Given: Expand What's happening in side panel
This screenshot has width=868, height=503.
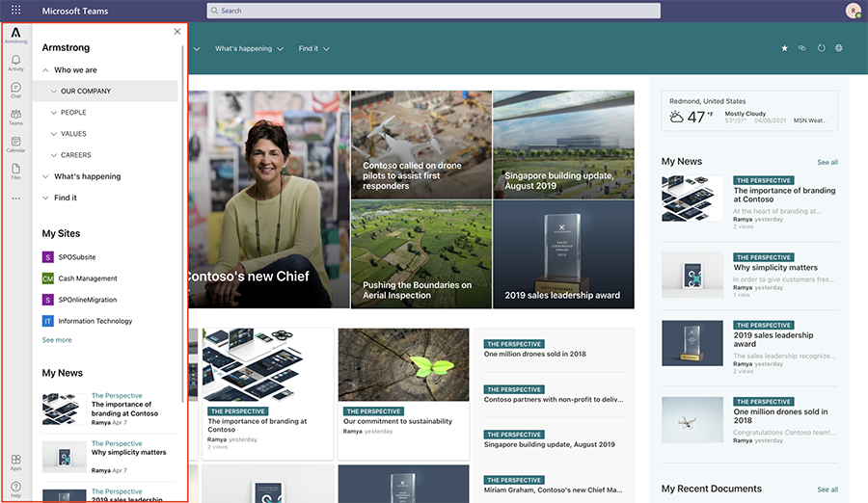Looking at the screenshot, I should (x=45, y=176).
